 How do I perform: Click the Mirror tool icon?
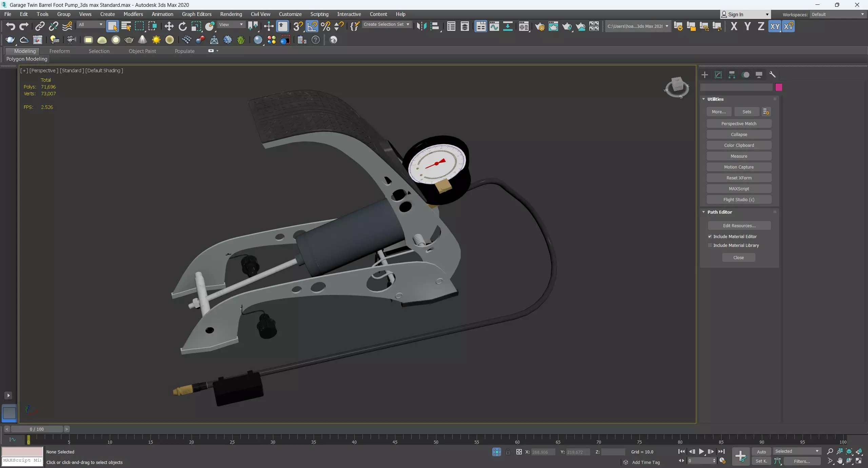(421, 26)
